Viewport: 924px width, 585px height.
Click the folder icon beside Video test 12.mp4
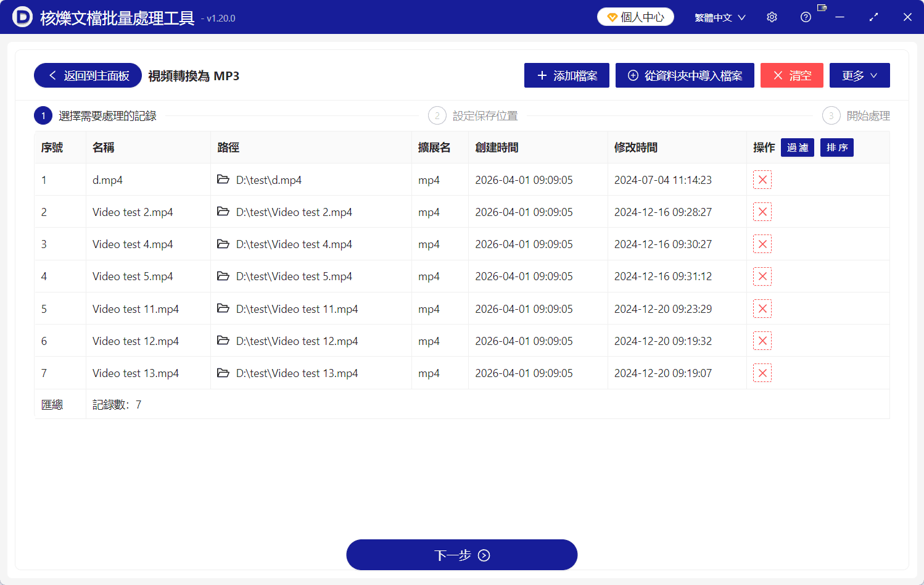[223, 341]
